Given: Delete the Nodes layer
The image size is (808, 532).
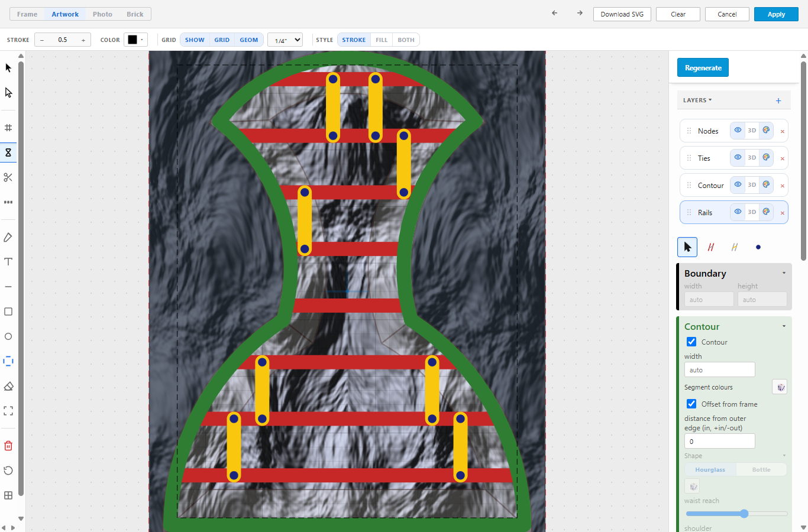Looking at the screenshot, I should [783, 131].
